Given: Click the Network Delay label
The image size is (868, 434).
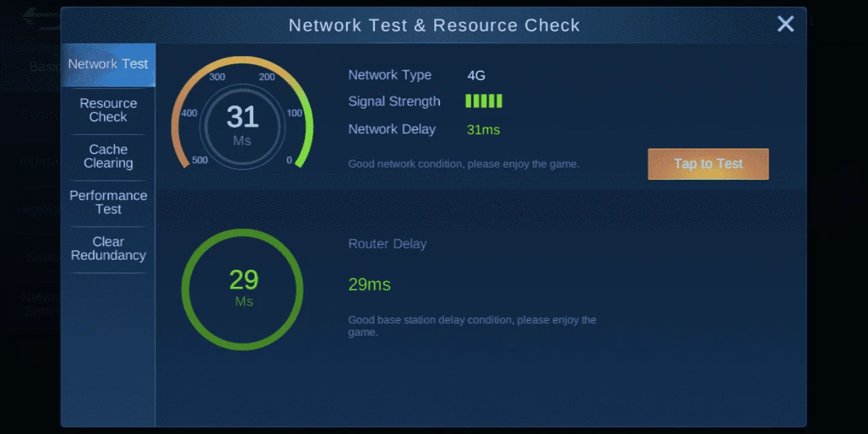Looking at the screenshot, I should click(x=392, y=130).
